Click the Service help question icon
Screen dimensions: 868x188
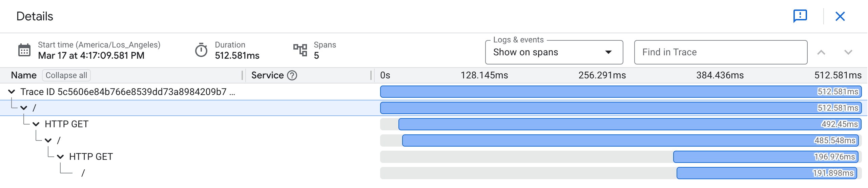[292, 75]
